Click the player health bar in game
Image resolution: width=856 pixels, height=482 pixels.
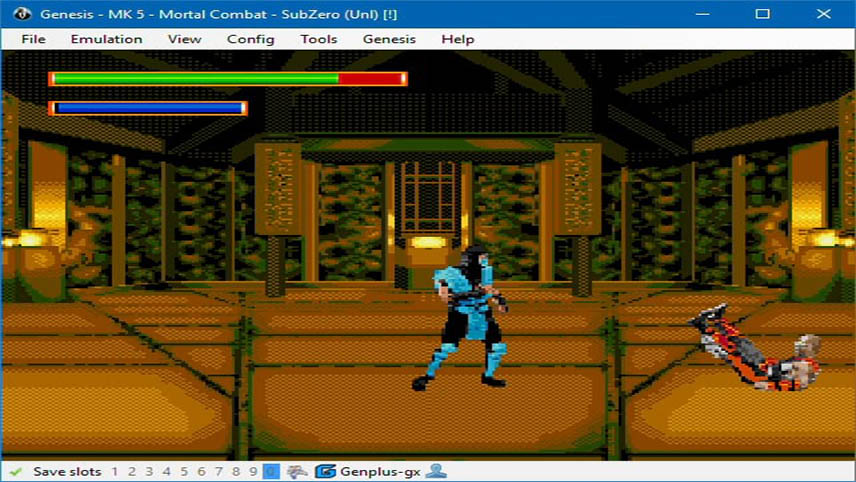pyautogui.click(x=228, y=79)
